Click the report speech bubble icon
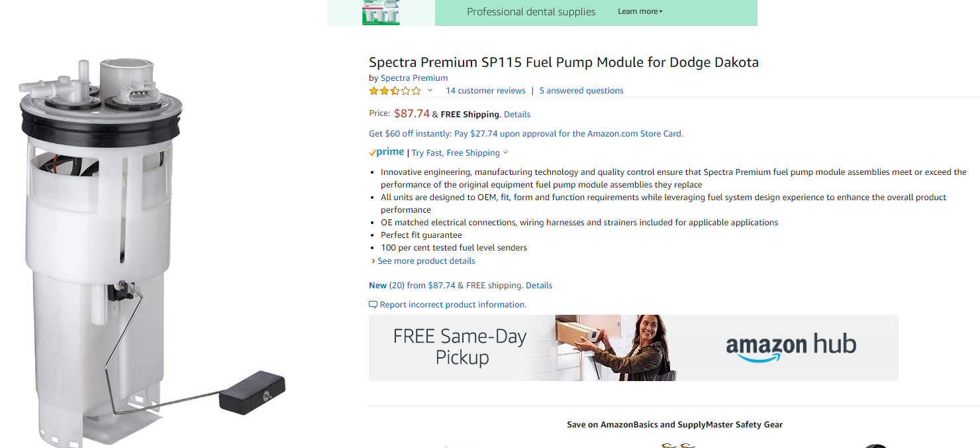 pyautogui.click(x=373, y=305)
